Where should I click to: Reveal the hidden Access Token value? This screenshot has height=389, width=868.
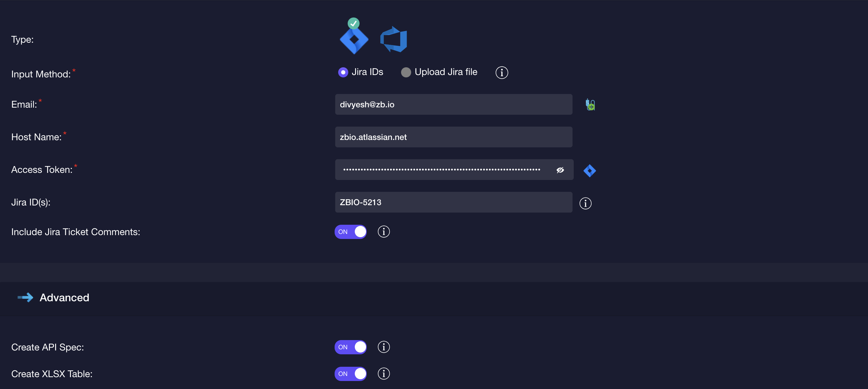(560, 170)
